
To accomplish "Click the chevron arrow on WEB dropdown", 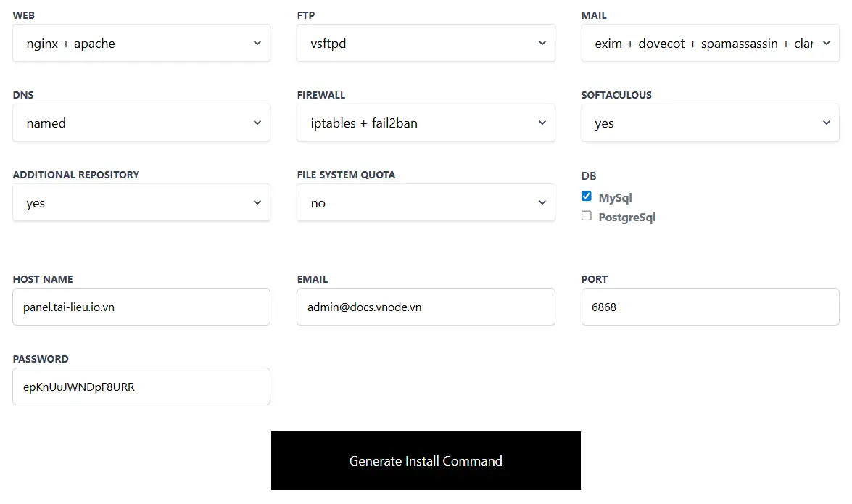I will pyautogui.click(x=257, y=44).
